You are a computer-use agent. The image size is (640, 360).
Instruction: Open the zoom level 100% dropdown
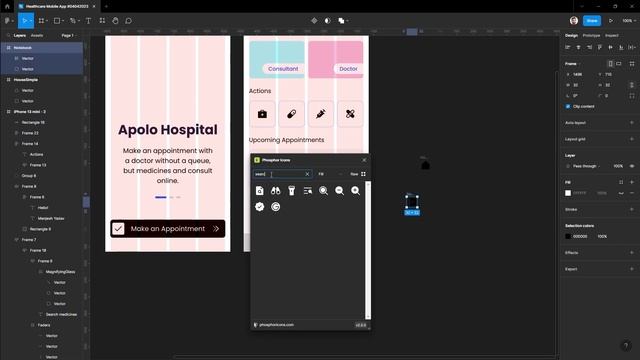point(629,20)
